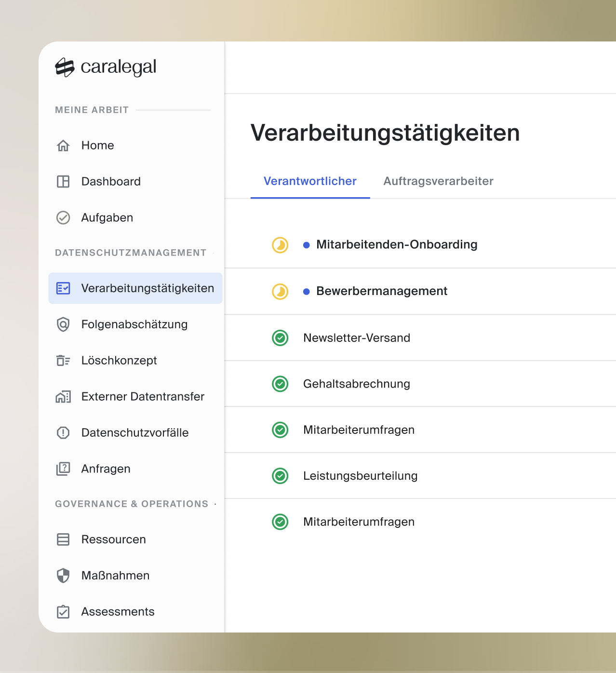Screen dimensions: 616x673
Task: Click the DATENSCHUTZMANAGEMENT section label
Action: [x=131, y=253]
